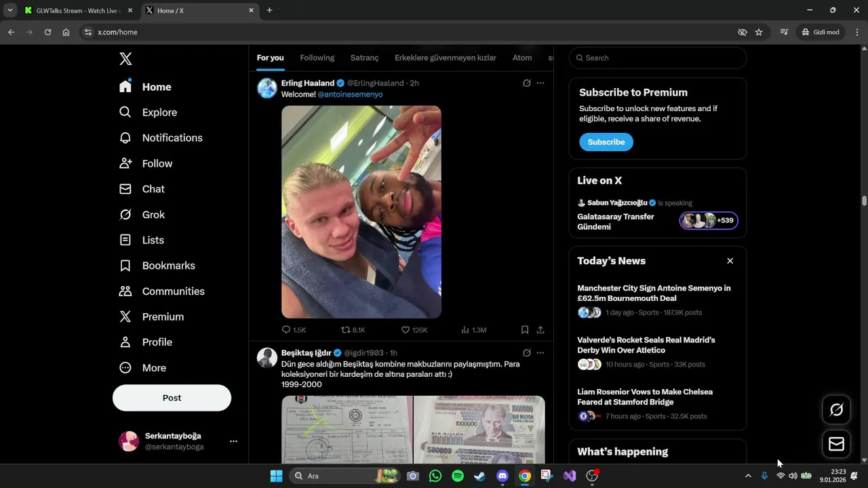This screenshot has height=488, width=868.
Task: Open Beşiktaş Iğdır profile name
Action: click(307, 353)
